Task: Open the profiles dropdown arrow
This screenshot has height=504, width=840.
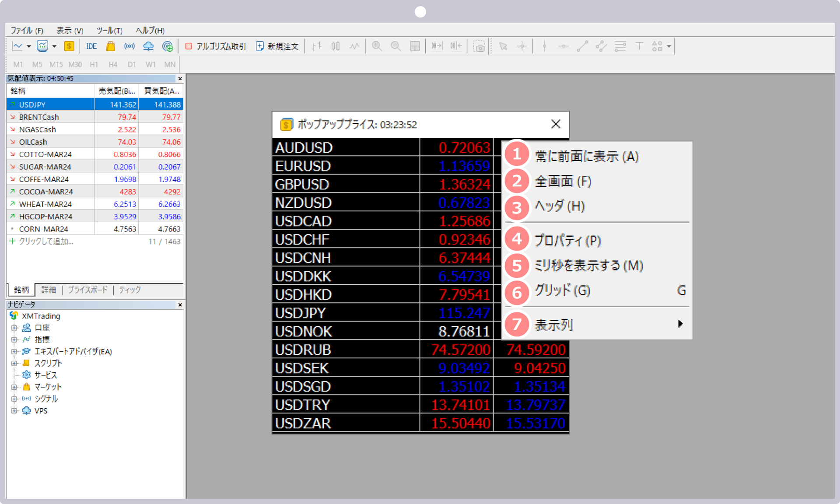Action: point(54,46)
